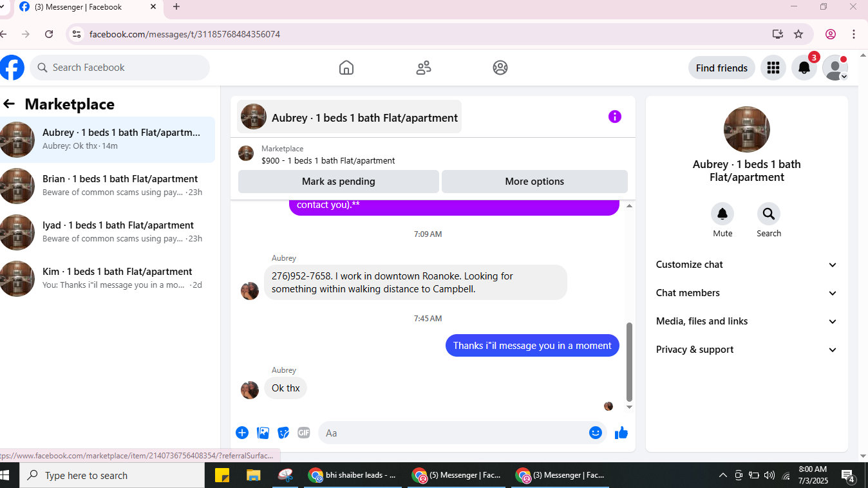Click the Find friends button
Screen dimensions: 868x488
[x=722, y=68]
